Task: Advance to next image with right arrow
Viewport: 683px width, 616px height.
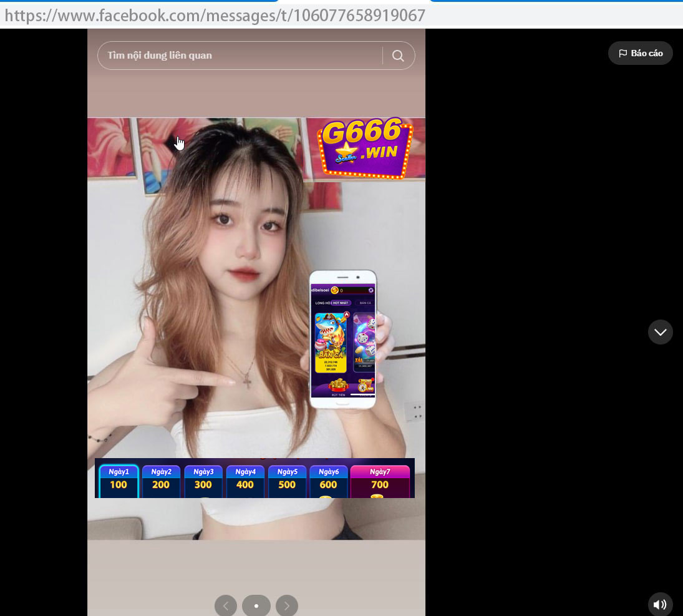Action: coord(287,605)
